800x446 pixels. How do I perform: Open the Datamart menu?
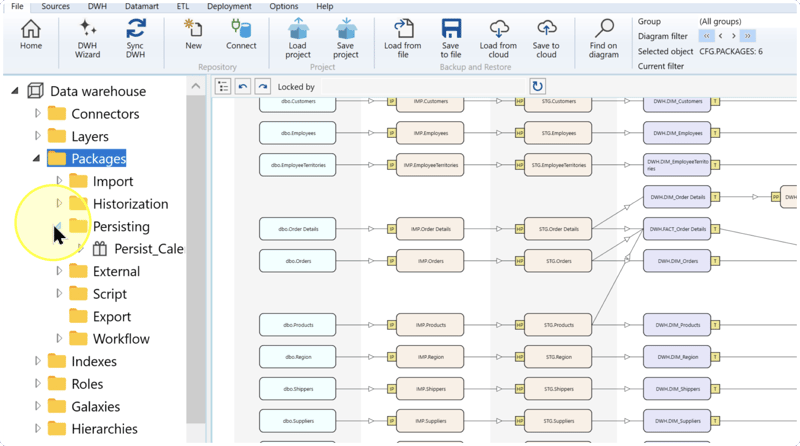click(x=141, y=6)
